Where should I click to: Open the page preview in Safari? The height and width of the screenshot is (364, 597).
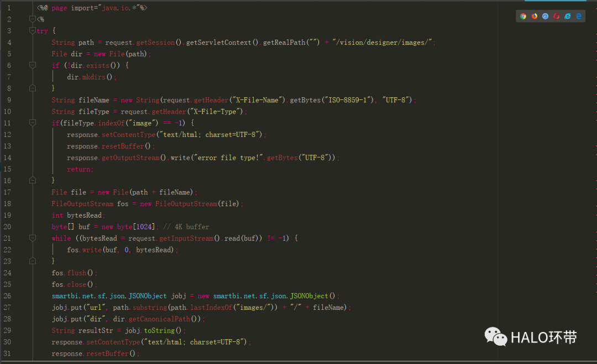pyautogui.click(x=545, y=17)
